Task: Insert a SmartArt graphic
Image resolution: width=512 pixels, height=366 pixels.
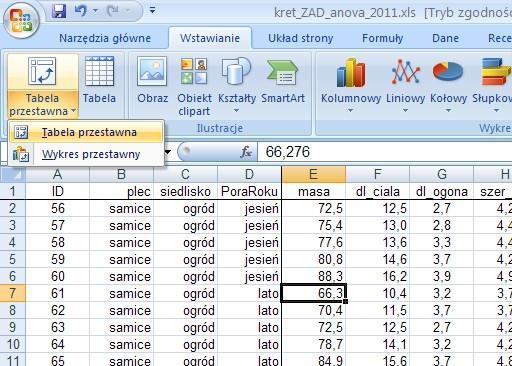Action: (283, 81)
